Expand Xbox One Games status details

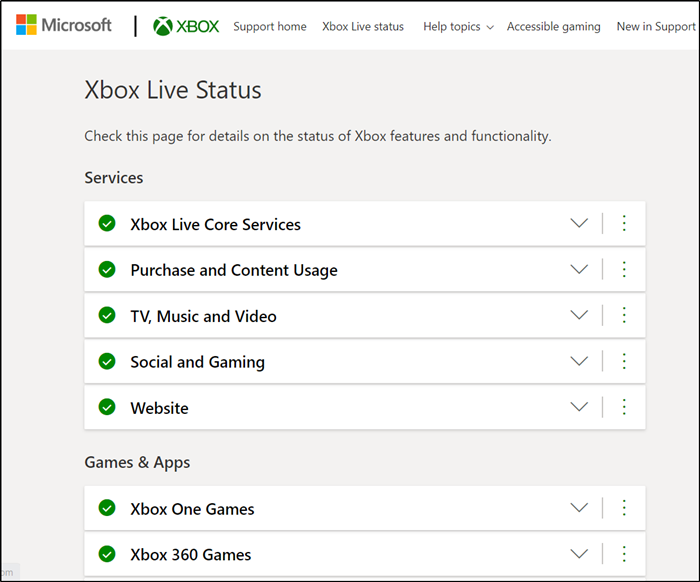(579, 508)
